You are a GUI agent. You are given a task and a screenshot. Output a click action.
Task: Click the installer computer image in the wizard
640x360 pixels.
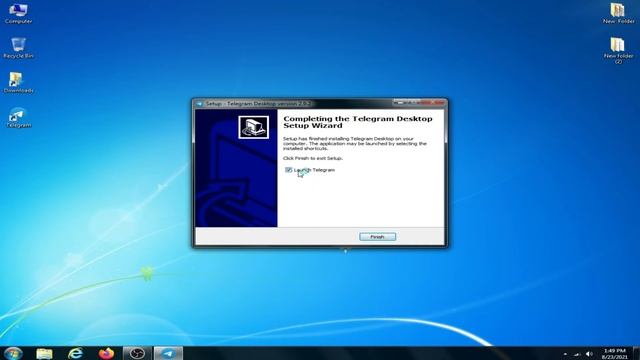pyautogui.click(x=253, y=127)
